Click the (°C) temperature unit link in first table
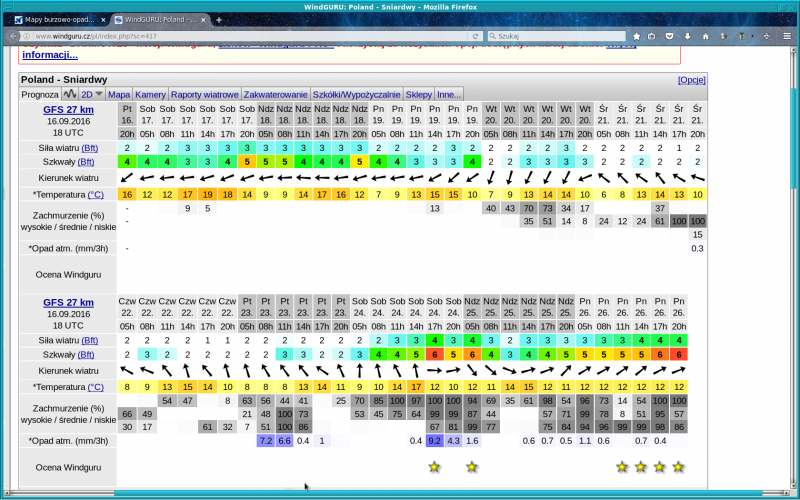The height and width of the screenshot is (500, 800). [x=95, y=194]
